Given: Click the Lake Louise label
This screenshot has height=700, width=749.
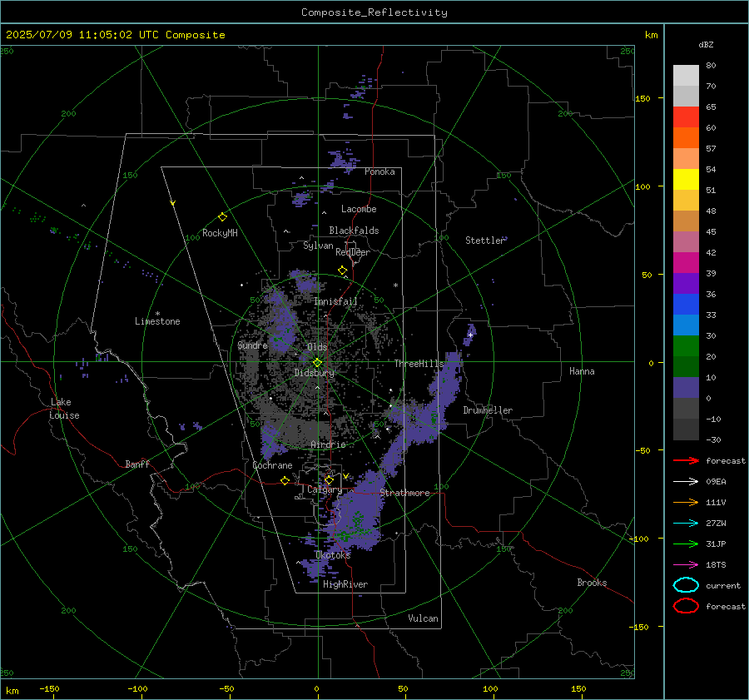Looking at the screenshot, I should pyautogui.click(x=64, y=409).
